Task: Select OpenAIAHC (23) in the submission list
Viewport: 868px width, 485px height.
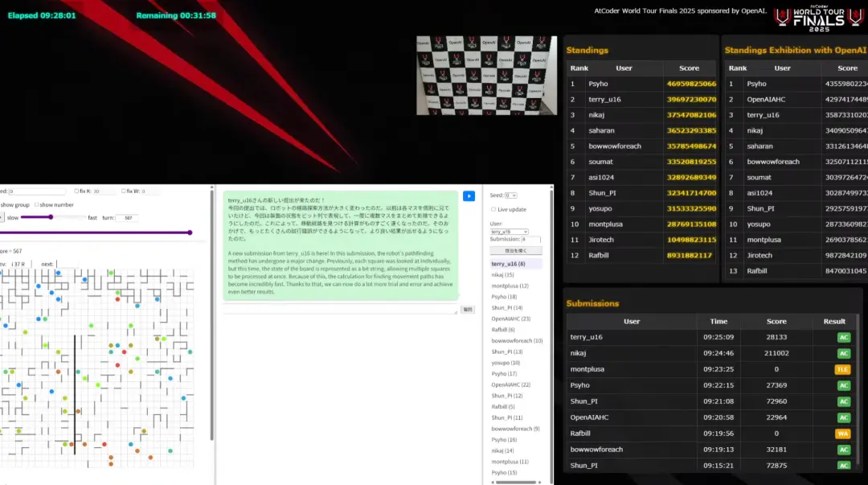Action: point(511,319)
